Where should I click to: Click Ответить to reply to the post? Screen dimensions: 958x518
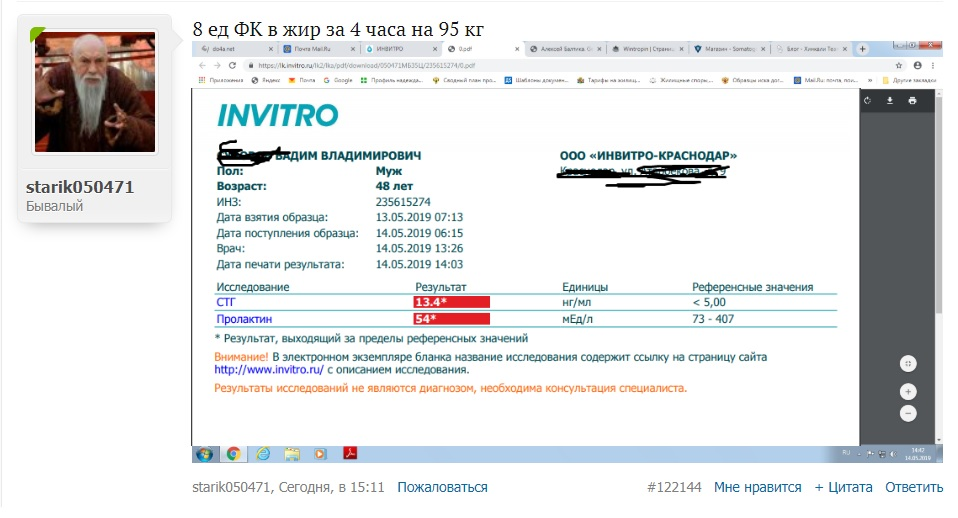[x=913, y=487]
